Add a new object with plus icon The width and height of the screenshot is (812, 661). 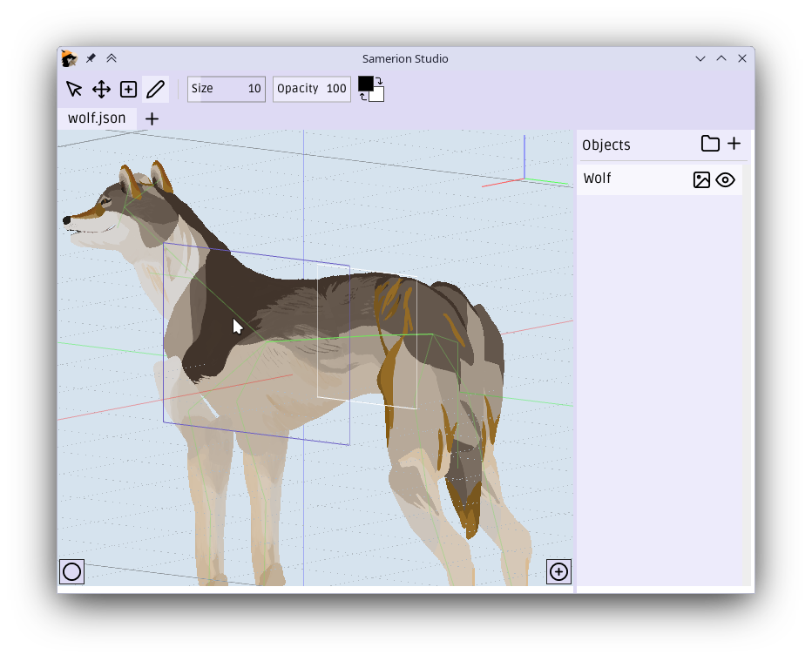click(x=734, y=144)
